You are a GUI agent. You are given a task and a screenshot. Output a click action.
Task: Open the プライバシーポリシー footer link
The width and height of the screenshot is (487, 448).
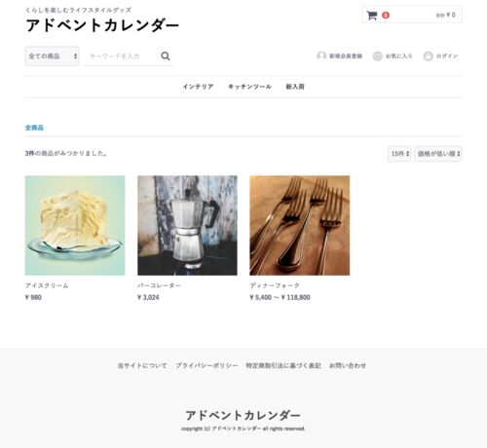(x=206, y=365)
